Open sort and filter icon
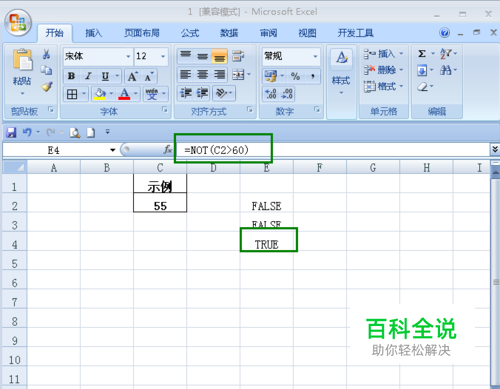The width and height of the screenshot is (500, 389). [x=446, y=53]
